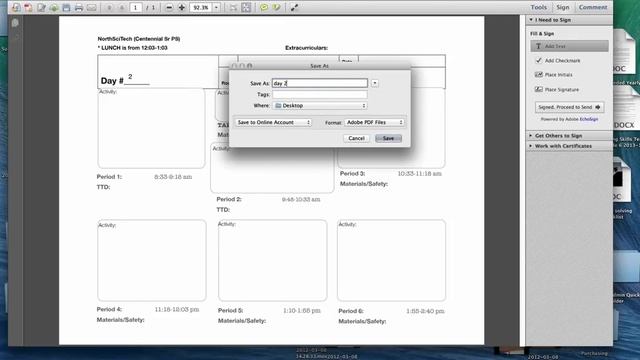Open the Comment pane tab
The height and width of the screenshot is (360, 640).
(593, 7)
